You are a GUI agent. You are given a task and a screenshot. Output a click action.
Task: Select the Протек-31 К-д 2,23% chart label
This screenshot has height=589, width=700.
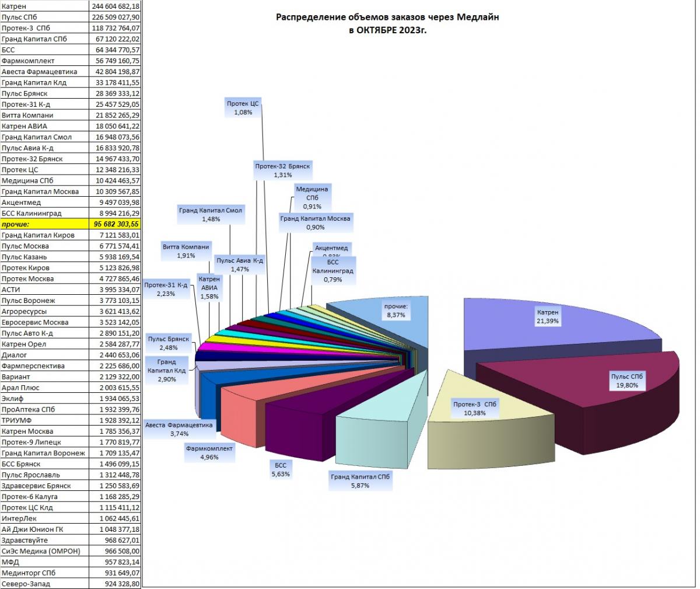[166, 290]
